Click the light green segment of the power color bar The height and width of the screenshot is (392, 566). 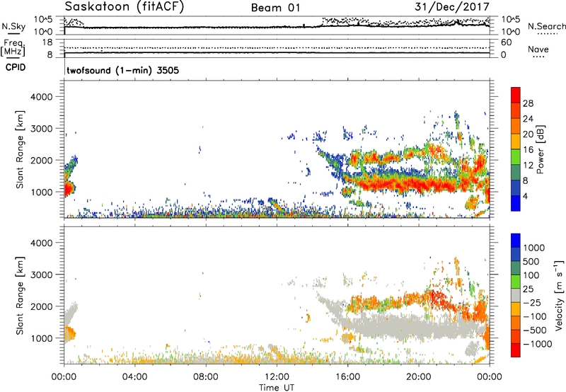(516, 157)
